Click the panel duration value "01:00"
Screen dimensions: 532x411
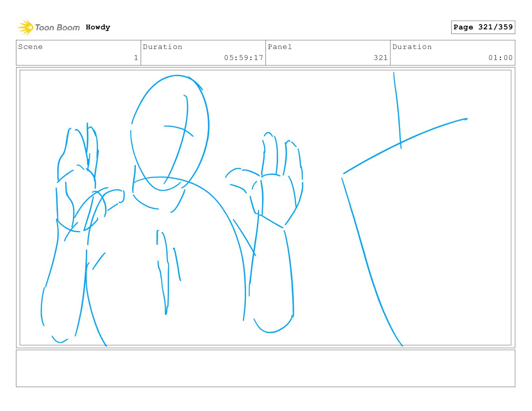tap(500, 58)
